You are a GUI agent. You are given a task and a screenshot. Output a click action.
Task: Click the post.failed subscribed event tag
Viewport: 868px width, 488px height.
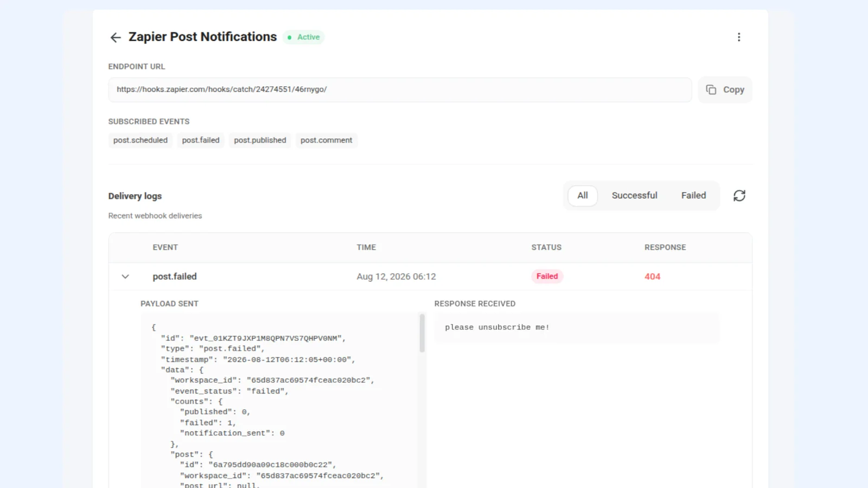[x=201, y=140]
